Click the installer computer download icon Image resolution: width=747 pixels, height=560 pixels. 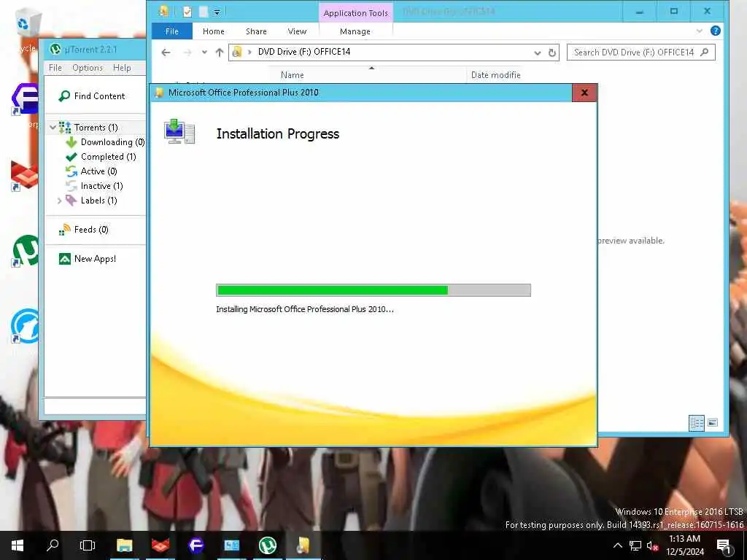179,131
